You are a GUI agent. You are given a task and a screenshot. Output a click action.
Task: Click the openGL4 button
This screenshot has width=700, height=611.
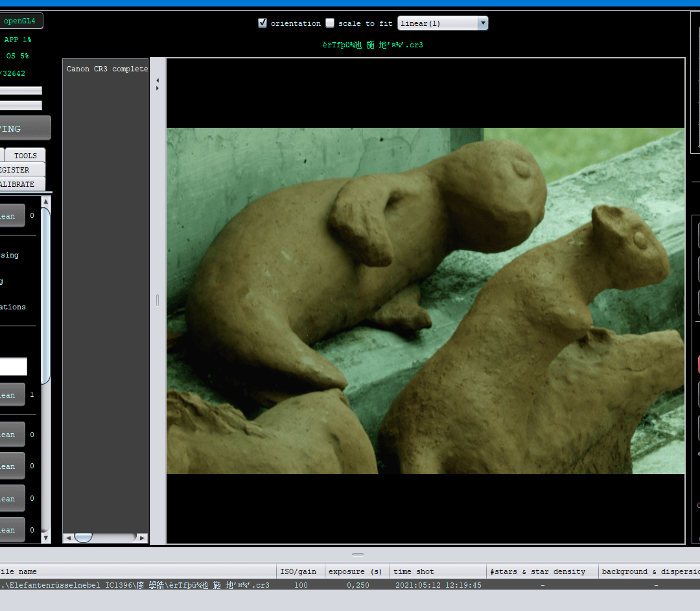tap(21, 21)
